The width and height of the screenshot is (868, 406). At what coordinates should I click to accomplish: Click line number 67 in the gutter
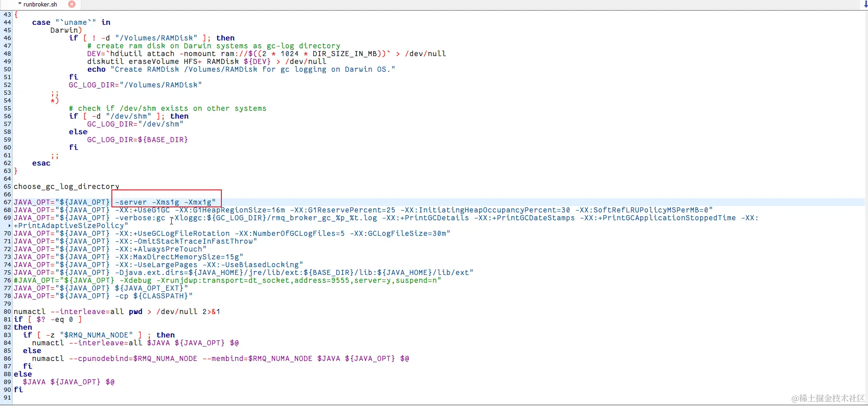pos(7,202)
